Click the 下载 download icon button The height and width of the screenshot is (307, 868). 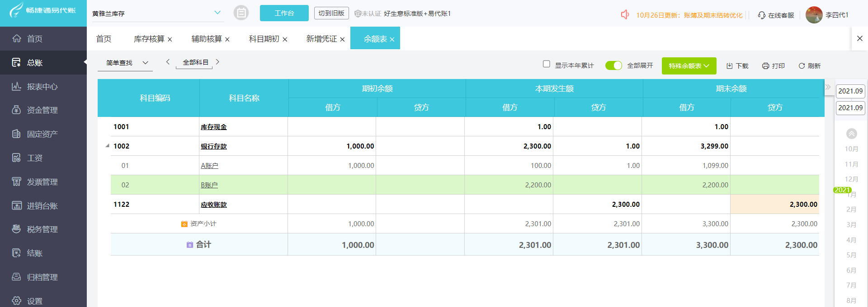pos(737,66)
